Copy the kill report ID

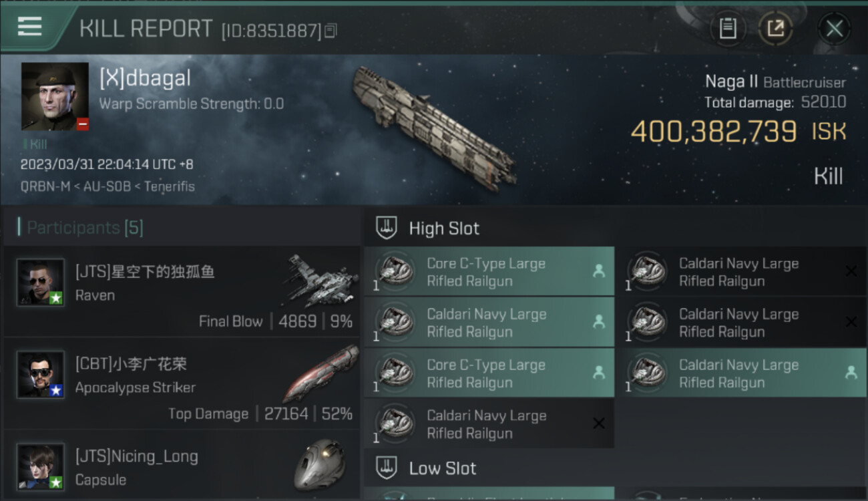(331, 30)
